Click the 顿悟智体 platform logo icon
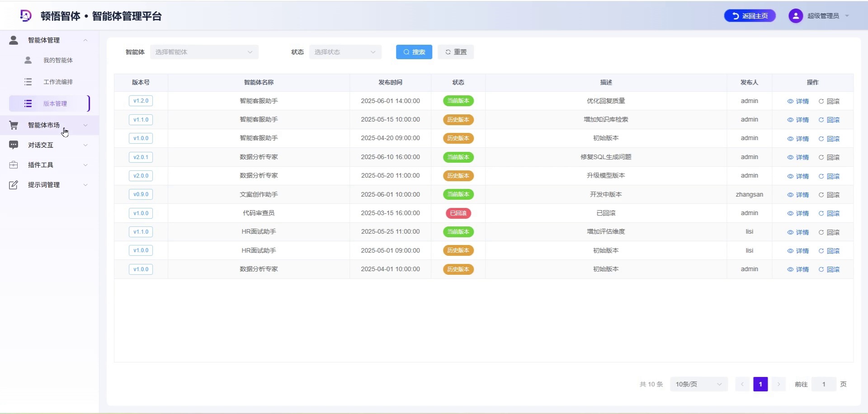Image resolution: width=868 pixels, height=414 pixels. pyautogui.click(x=26, y=16)
